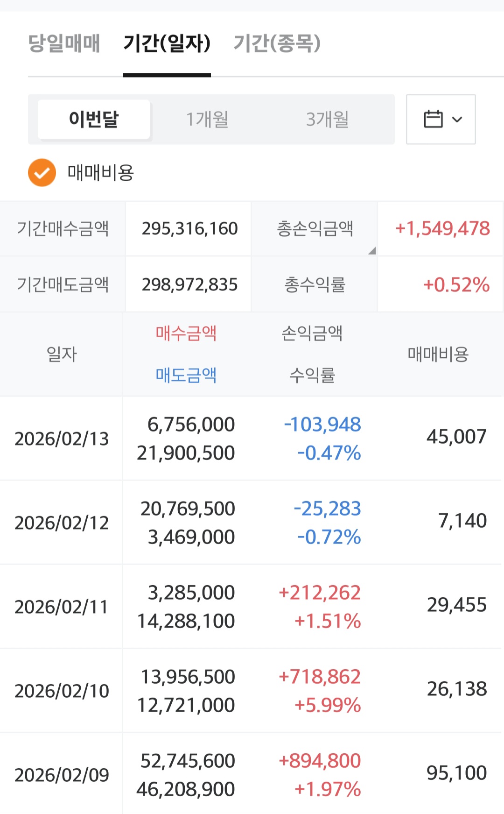Expand the calendar dropdown chevron
504x814 pixels.
click(457, 120)
